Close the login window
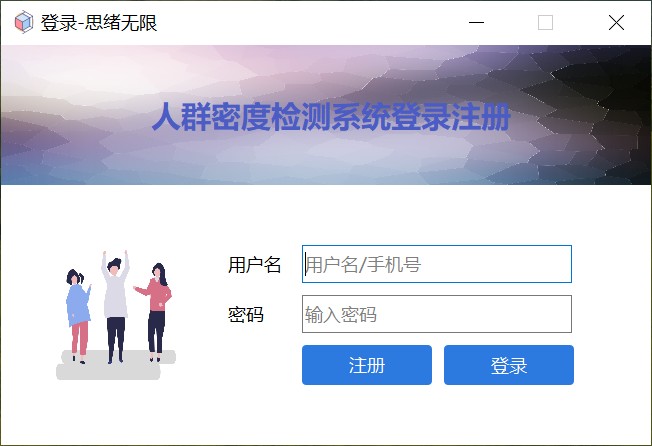This screenshot has width=652, height=446. 616,22
